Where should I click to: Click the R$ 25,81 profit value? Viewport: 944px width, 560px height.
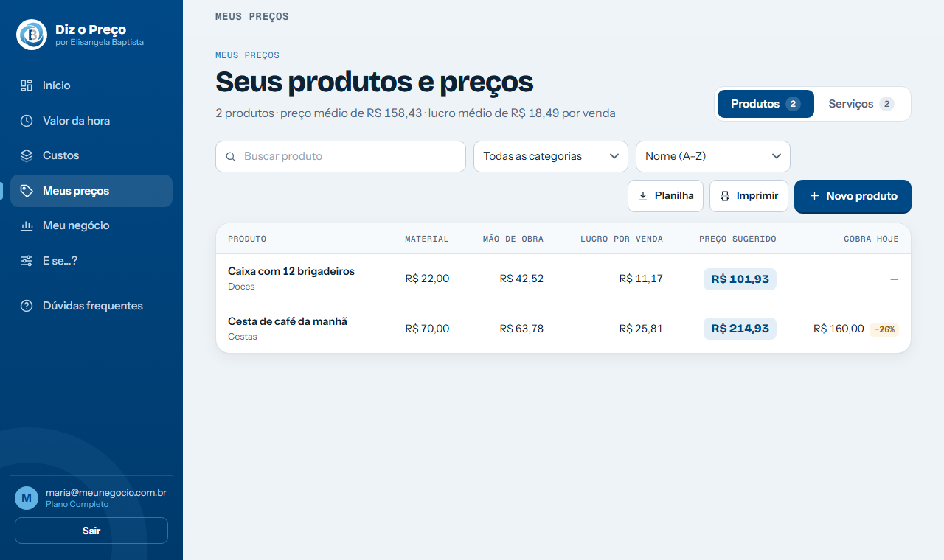tap(641, 329)
